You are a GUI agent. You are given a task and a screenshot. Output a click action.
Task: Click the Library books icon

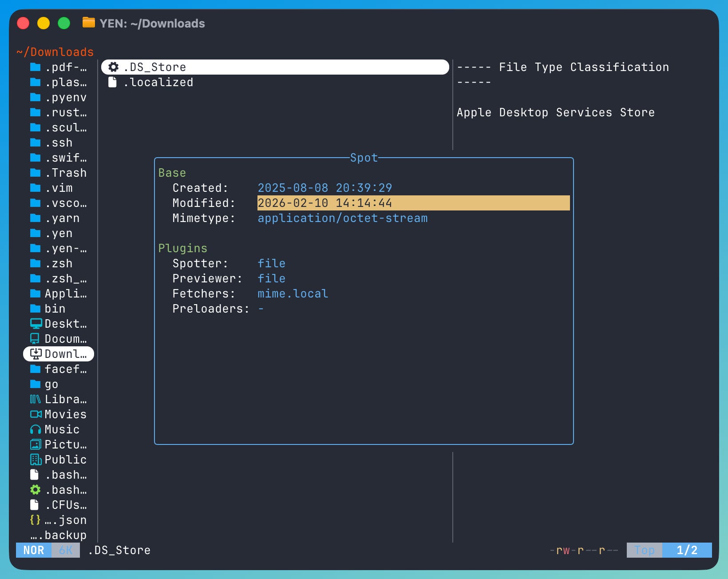pos(36,399)
